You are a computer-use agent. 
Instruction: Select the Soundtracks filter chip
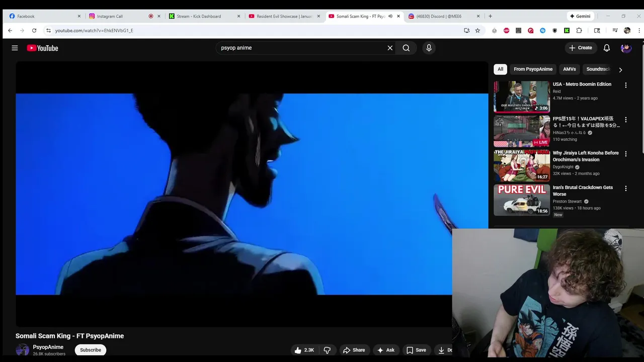tap(598, 69)
